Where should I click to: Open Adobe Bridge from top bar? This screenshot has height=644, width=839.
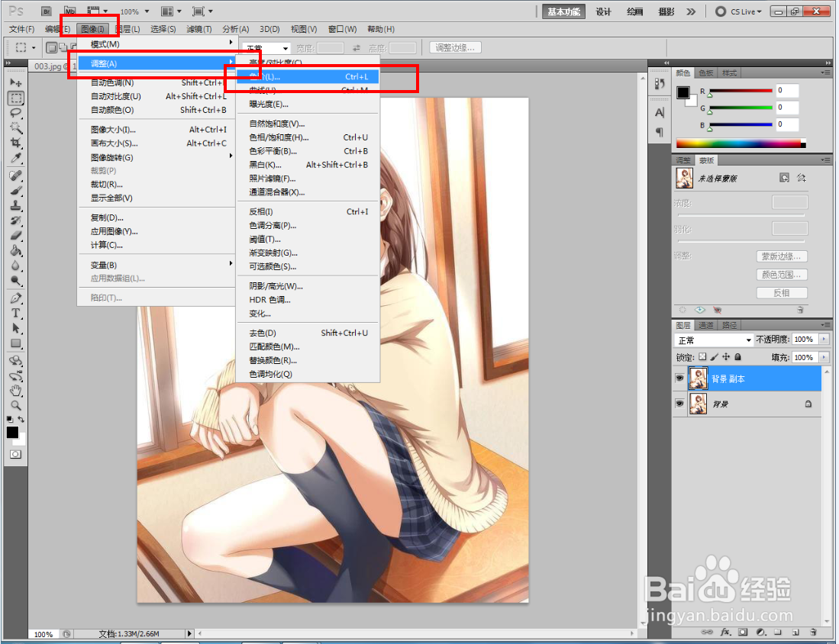(47, 11)
